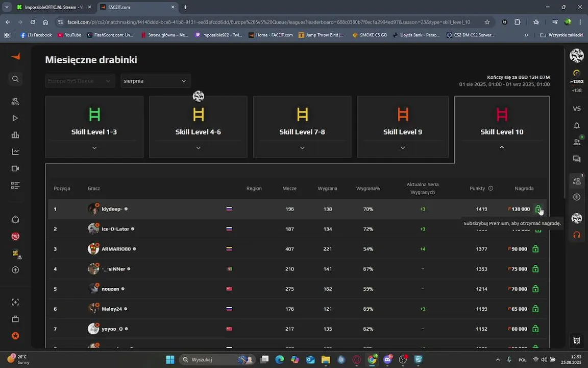The width and height of the screenshot is (588, 368).
Task: Open the Home - FACEIT.com bookmark
Action: pos(271,35)
